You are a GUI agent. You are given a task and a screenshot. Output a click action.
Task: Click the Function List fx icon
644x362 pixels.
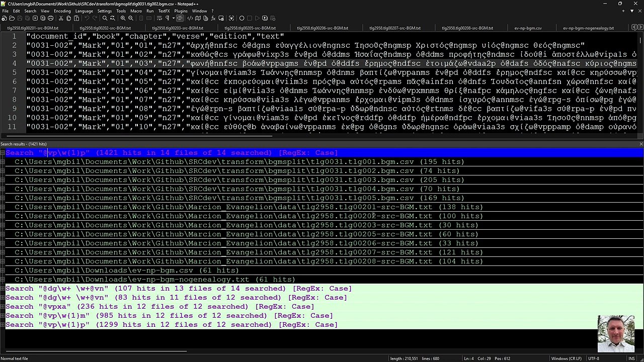213,18
